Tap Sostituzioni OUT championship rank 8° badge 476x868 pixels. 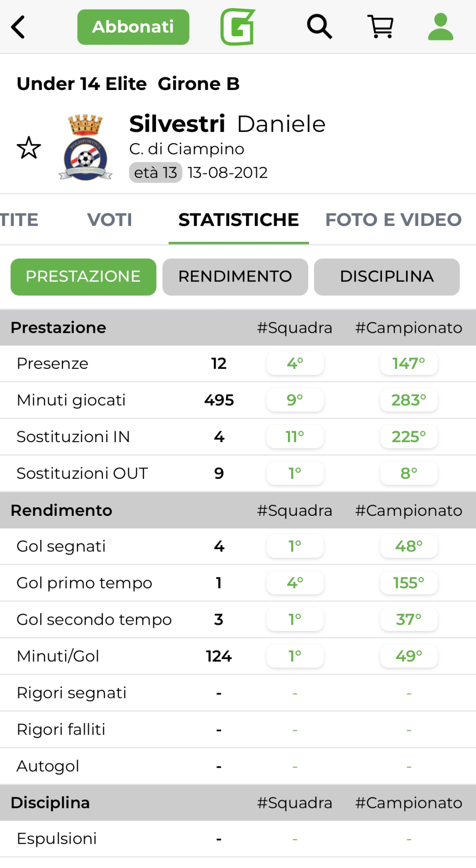[x=409, y=473]
